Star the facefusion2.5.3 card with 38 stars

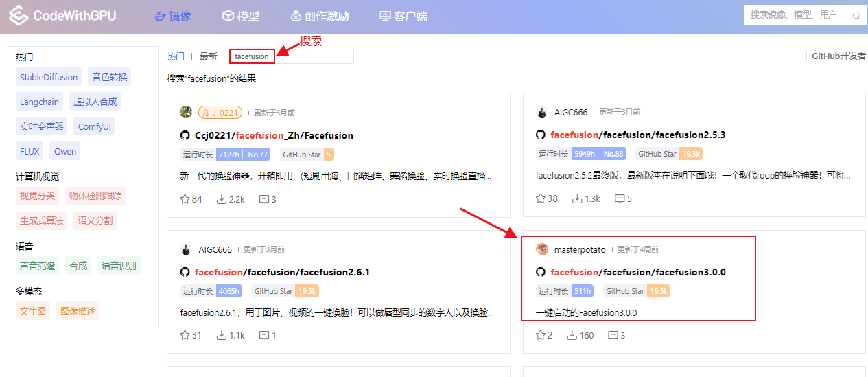click(x=541, y=198)
